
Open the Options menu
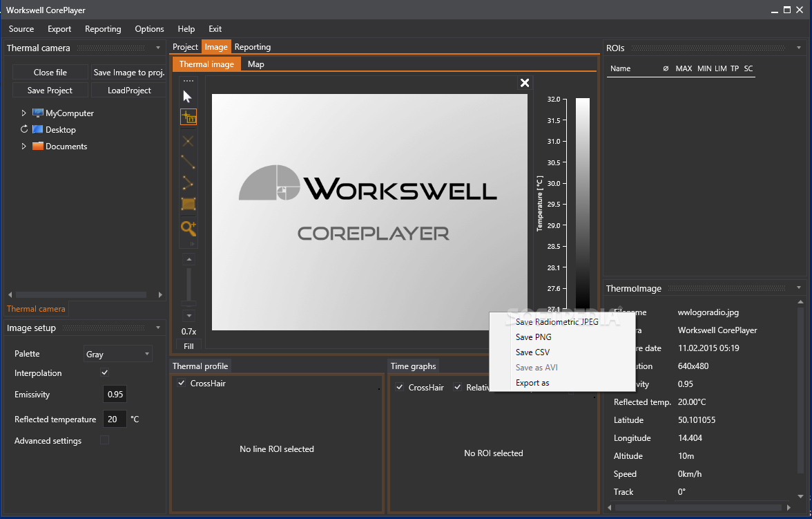click(x=149, y=29)
